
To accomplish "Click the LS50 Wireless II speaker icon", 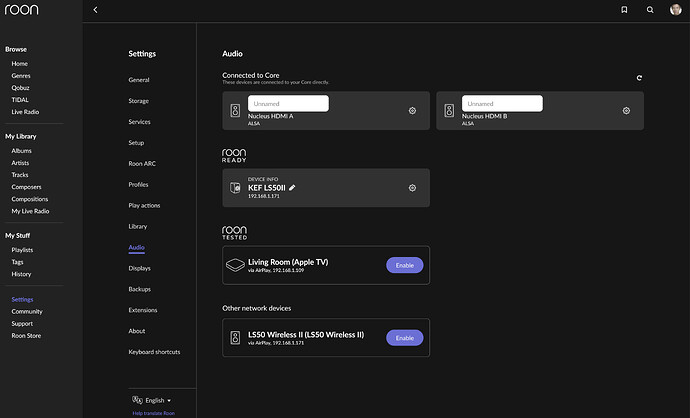I will coord(235,337).
